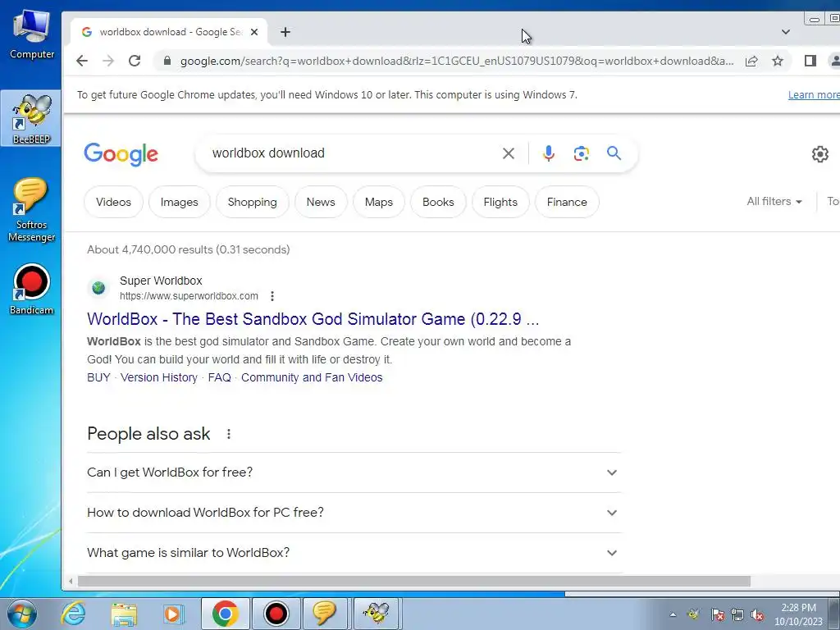Screen dimensions: 840x630
Task: Expand What game is similar to WorldBox
Action: 354,553
